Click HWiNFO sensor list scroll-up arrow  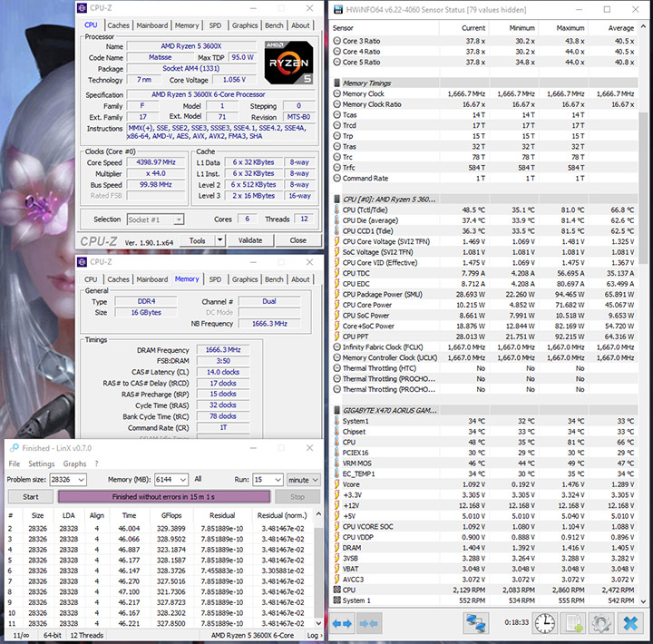(x=643, y=26)
